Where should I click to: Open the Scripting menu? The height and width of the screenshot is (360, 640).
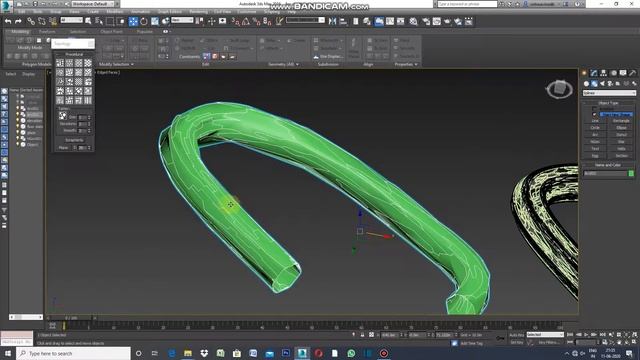pyautogui.click(x=272, y=11)
